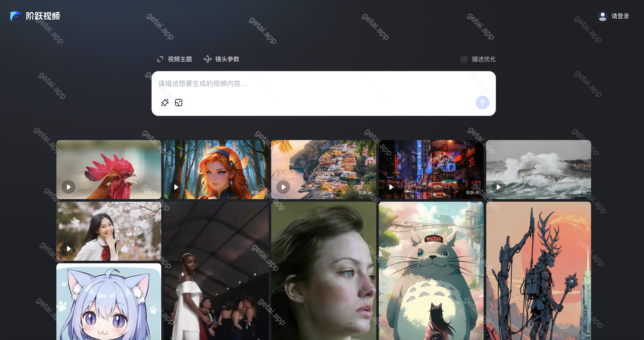Play the neon city street video
Viewport: 644px width, 340px height.
coord(391,187)
